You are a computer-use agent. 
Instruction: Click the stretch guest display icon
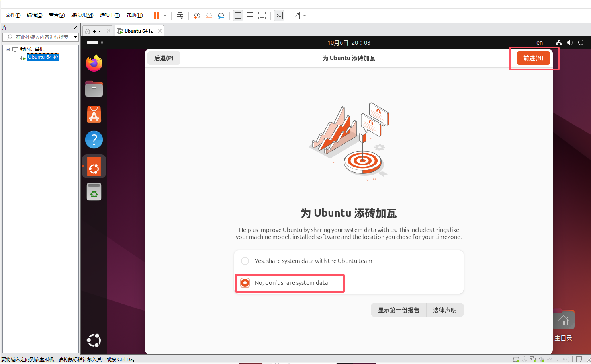click(x=296, y=16)
